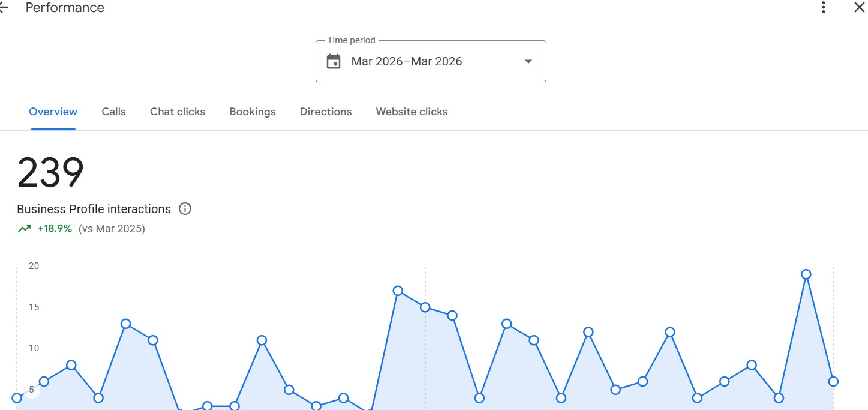Click the 239 interactions total
Image resolution: width=868 pixels, height=410 pixels.
coord(50,173)
